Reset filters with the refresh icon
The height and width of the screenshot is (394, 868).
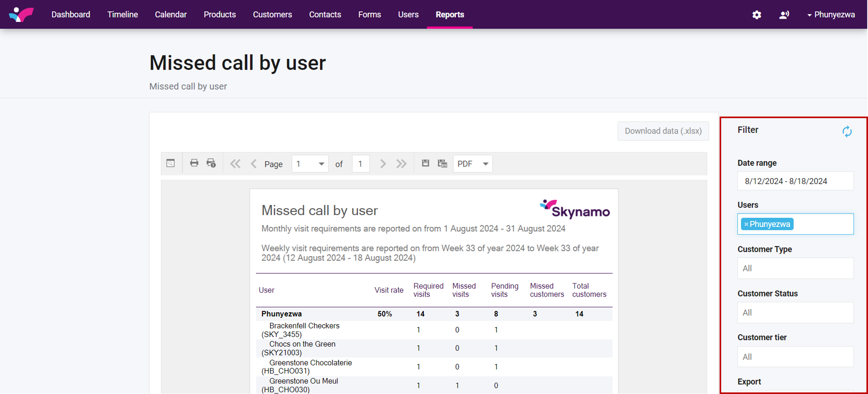(x=847, y=131)
